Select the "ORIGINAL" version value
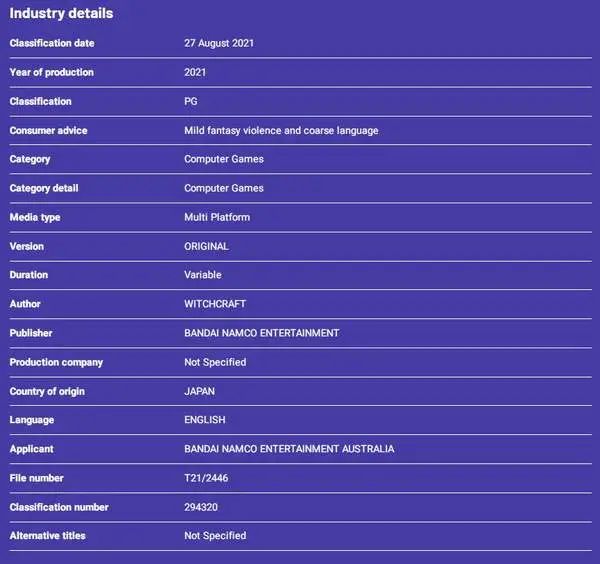 click(x=207, y=246)
